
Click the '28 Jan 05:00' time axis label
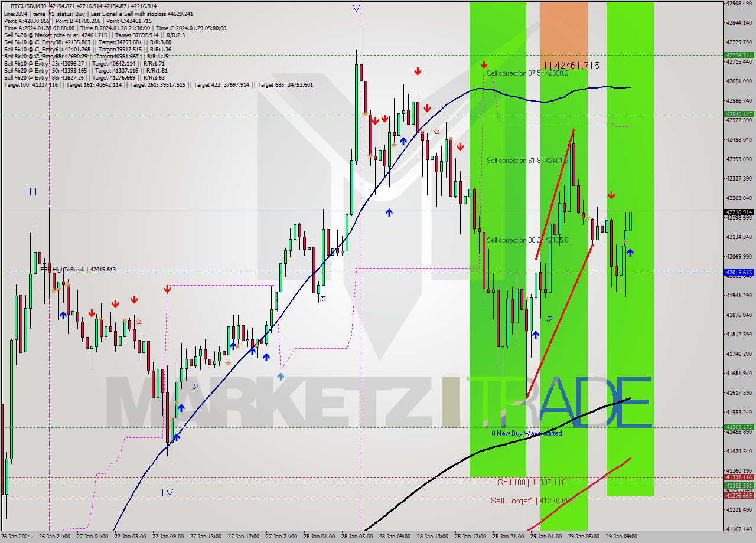356,536
